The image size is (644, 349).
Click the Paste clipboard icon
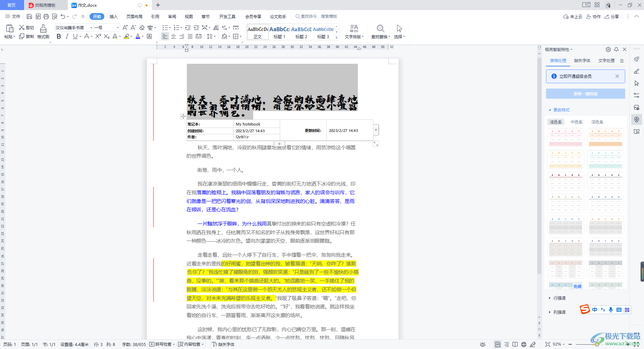point(9,28)
